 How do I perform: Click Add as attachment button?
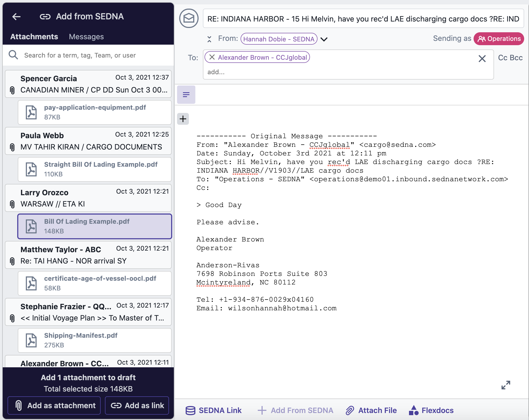tap(54, 405)
